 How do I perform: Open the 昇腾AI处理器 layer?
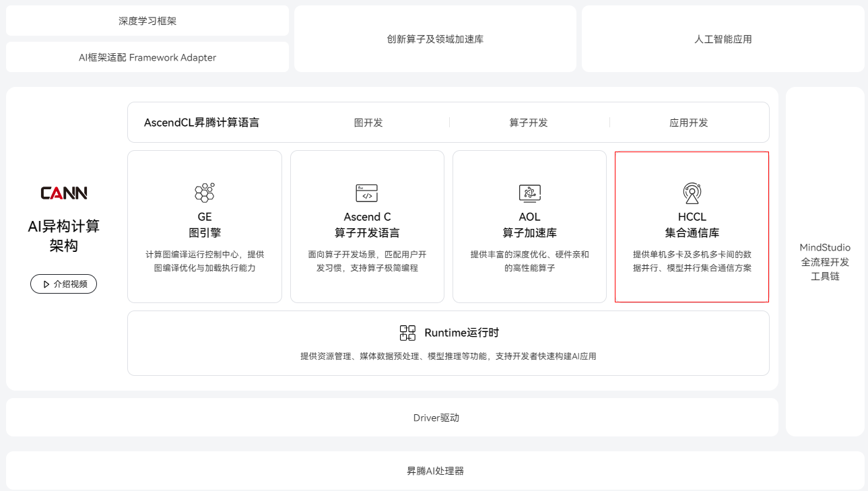(435, 471)
